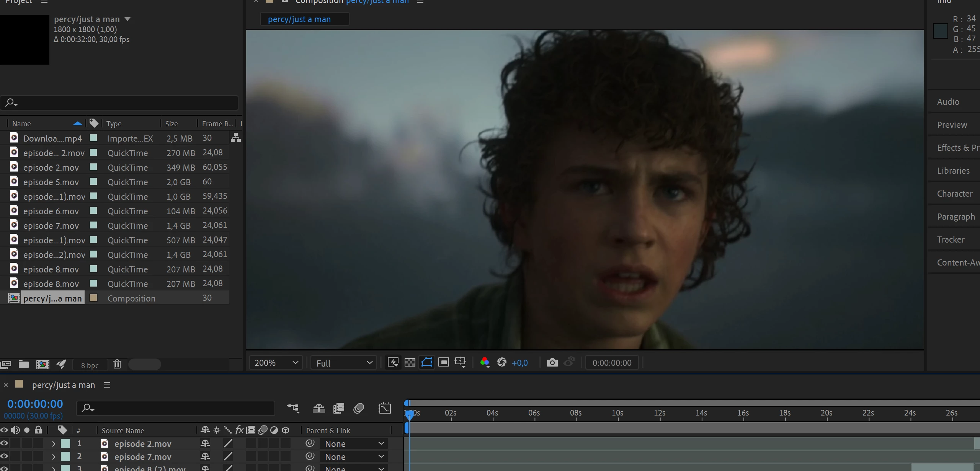The image size is (980, 471).
Task: Open the Graph Editor icon
Action: pyautogui.click(x=385, y=408)
